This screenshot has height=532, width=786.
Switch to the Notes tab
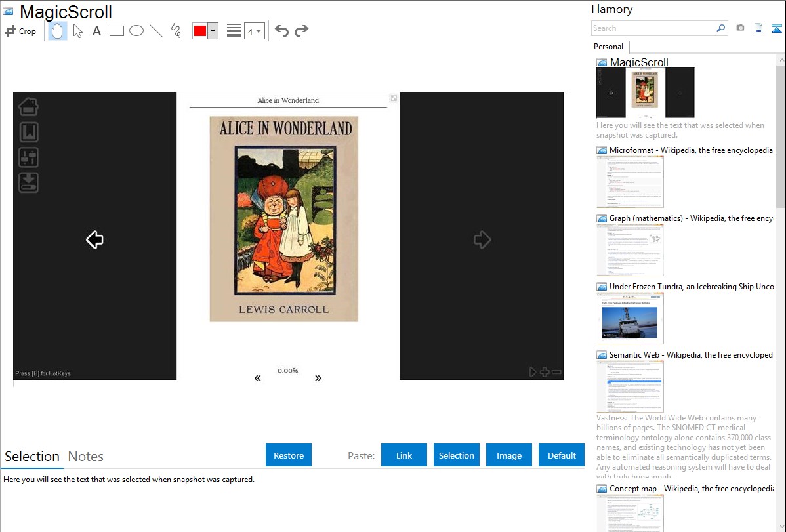(86, 457)
